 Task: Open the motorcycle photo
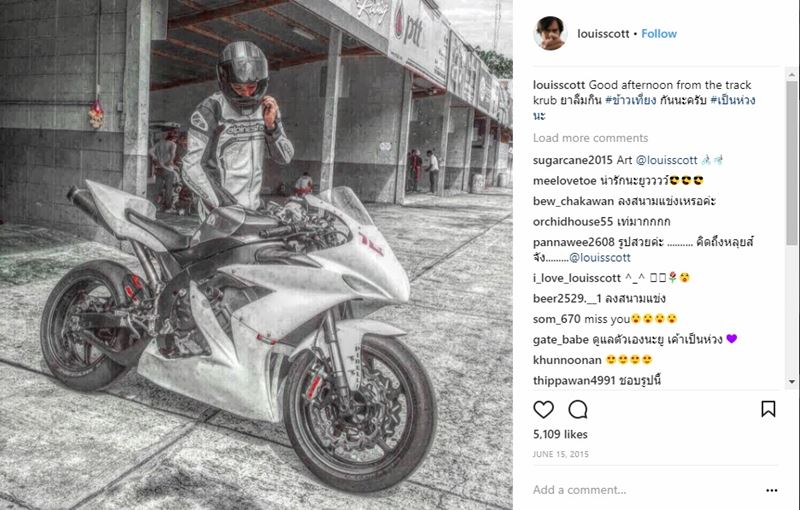tap(256, 255)
